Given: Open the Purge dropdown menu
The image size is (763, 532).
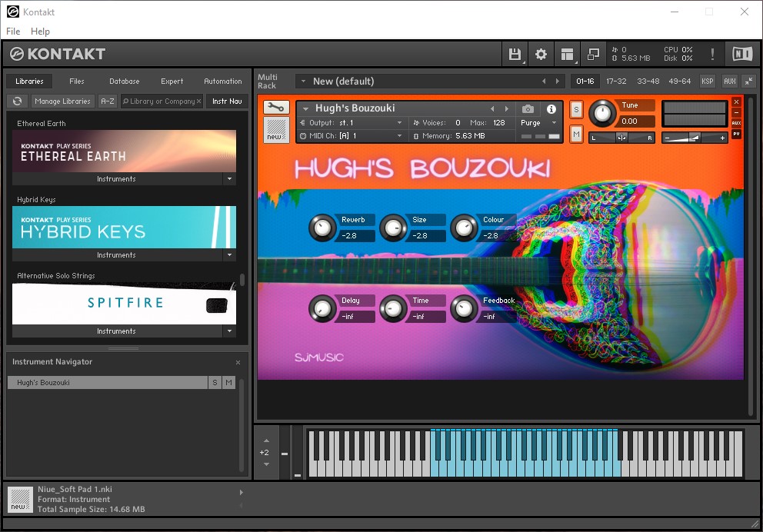Looking at the screenshot, I should point(554,122).
